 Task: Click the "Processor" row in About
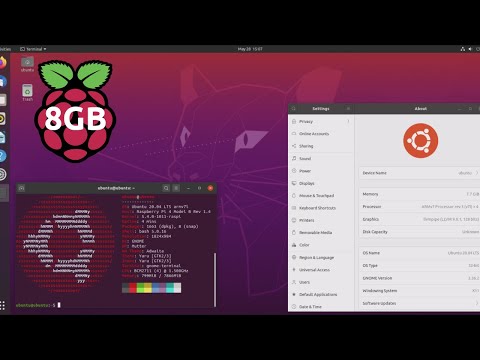(419, 207)
